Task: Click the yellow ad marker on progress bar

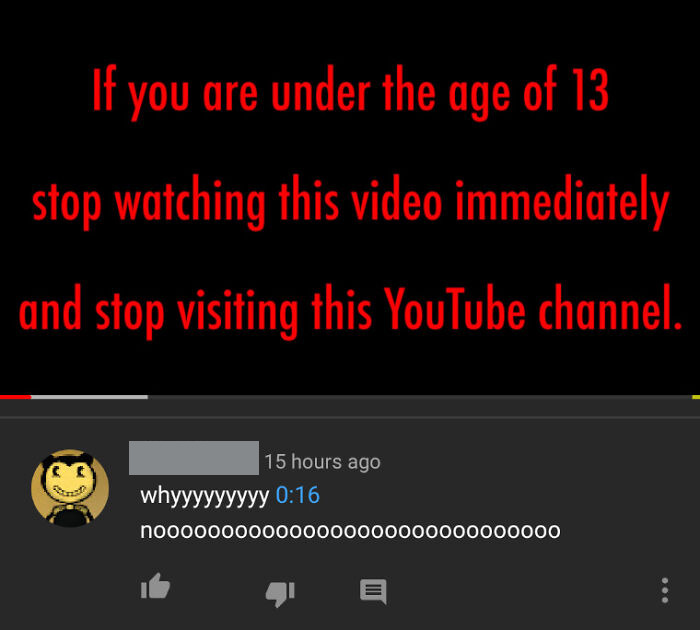Action: 696,397
